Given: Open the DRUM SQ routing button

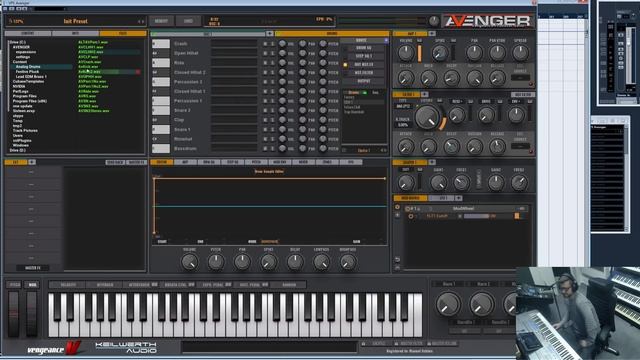Looking at the screenshot, I should [363, 48].
